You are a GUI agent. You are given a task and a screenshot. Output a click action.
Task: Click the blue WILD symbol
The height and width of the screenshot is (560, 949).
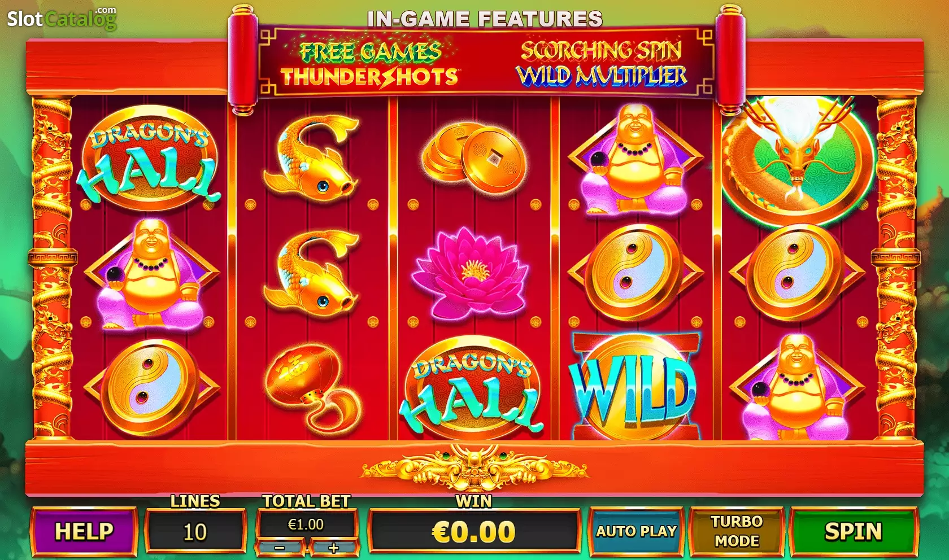pos(636,386)
